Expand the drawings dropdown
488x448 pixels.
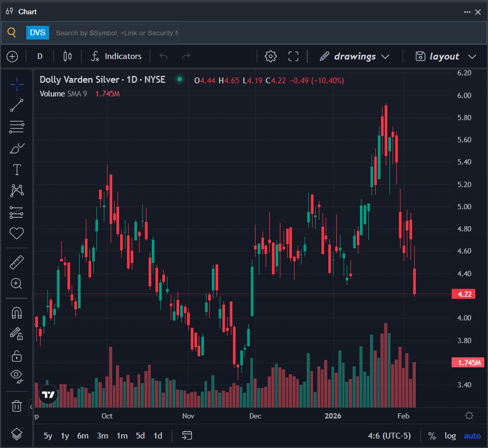[x=355, y=56]
